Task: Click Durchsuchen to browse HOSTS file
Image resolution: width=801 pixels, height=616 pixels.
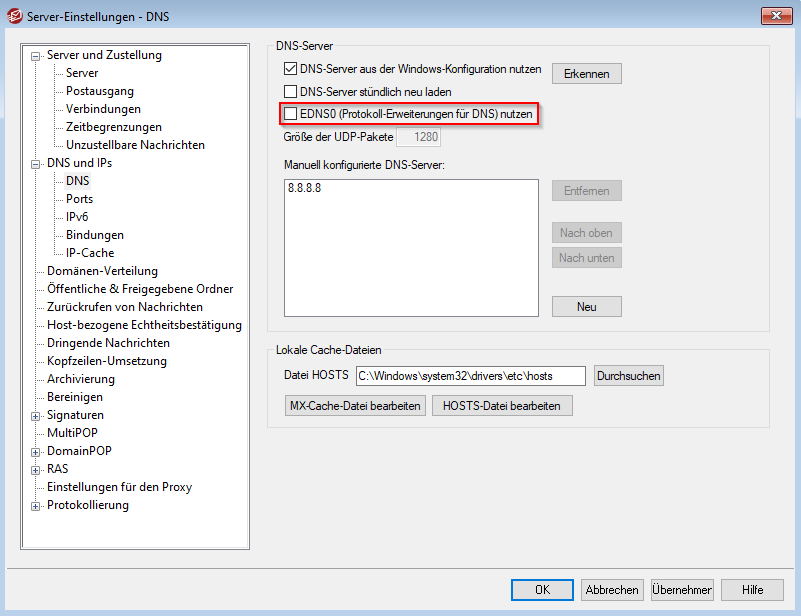Action: point(629,376)
